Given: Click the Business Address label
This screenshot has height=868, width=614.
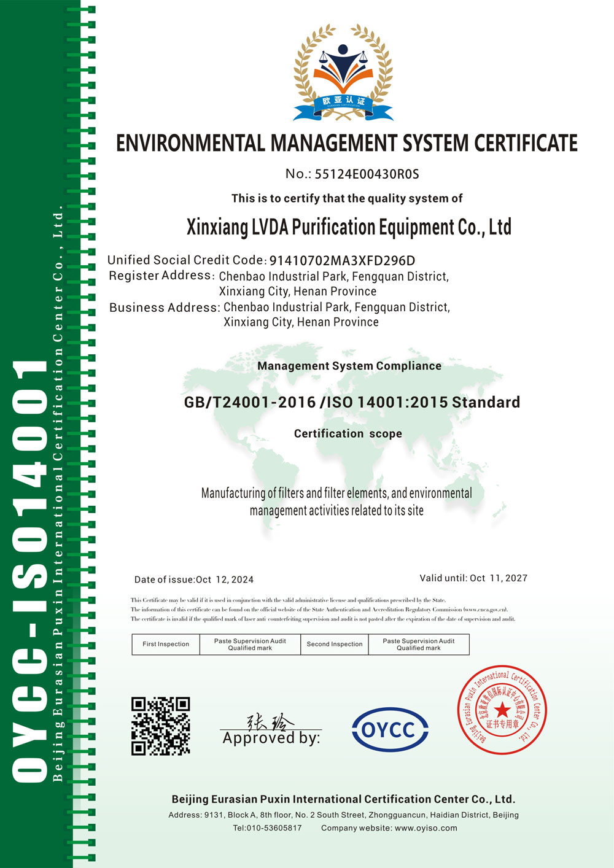Looking at the screenshot, I should pyautogui.click(x=165, y=307).
